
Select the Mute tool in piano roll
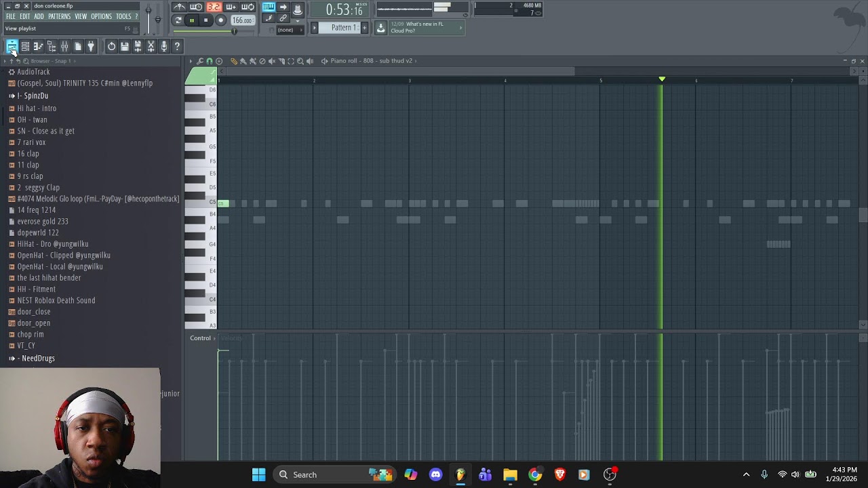pos(272,61)
